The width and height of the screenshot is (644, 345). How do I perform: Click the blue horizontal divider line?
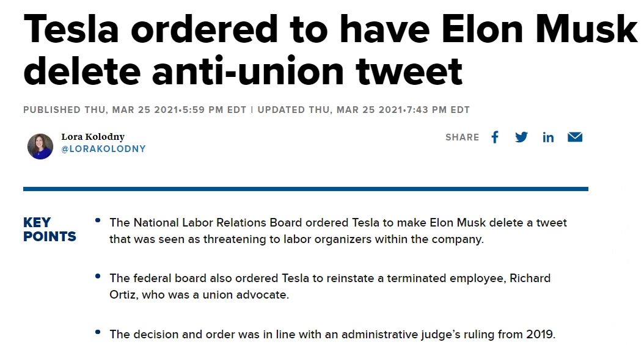(306, 189)
